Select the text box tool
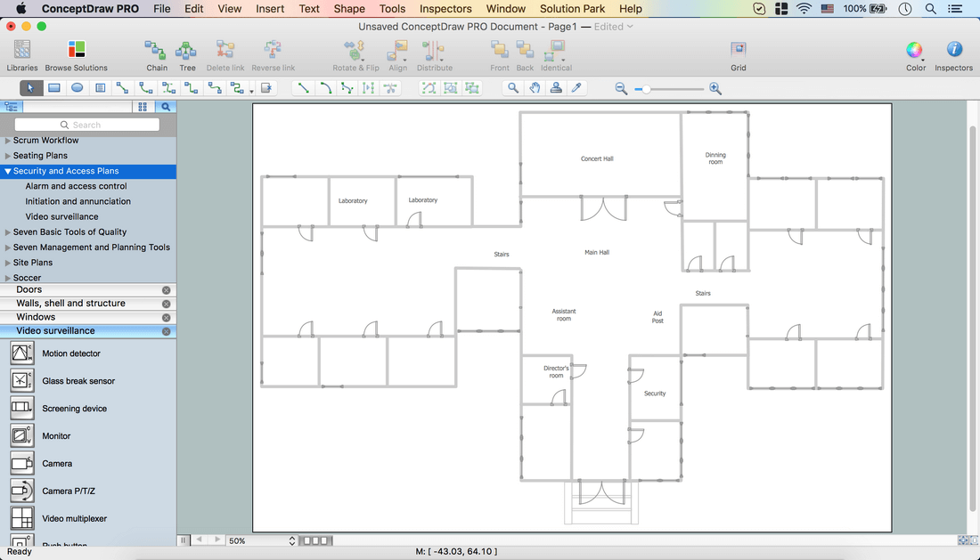980x560 pixels. tap(100, 88)
